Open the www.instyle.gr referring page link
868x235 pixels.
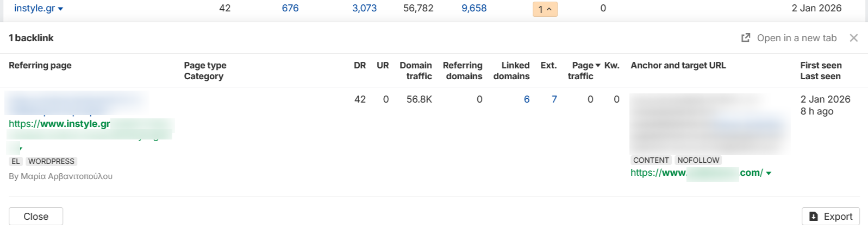click(59, 124)
